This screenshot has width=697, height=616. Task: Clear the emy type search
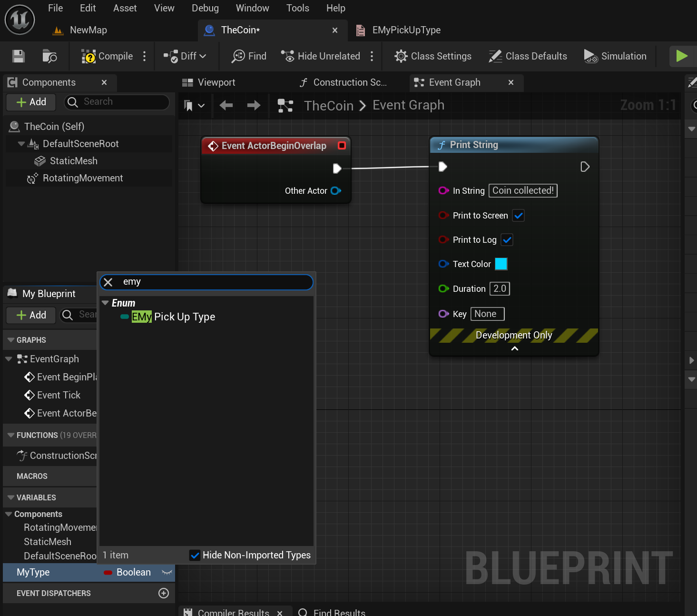[108, 282]
